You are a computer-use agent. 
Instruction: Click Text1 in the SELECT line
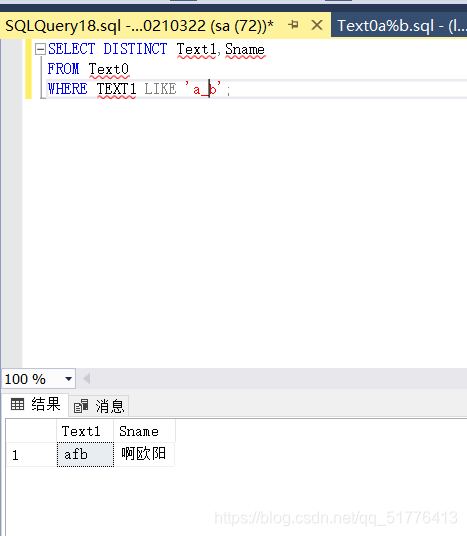(196, 49)
